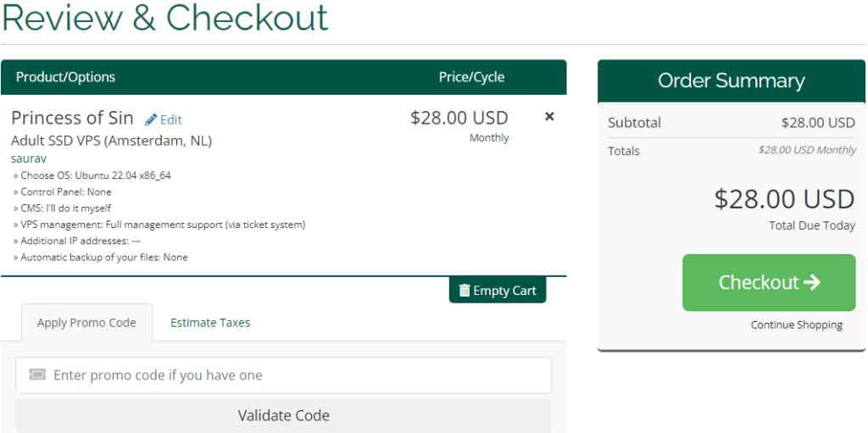Click the Adult SSD VPS (Amsterdam, NL) text
The width and height of the screenshot is (868, 433).
111,141
